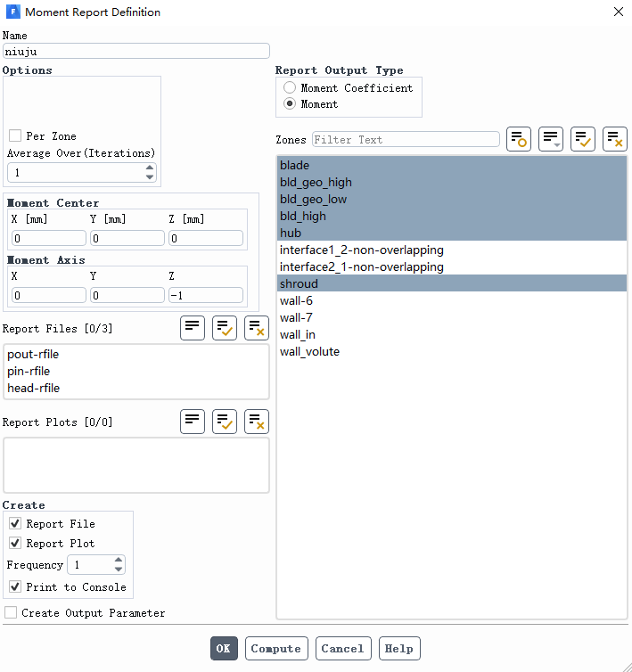
Task: Click Report Files list view icon
Action: [x=193, y=328]
